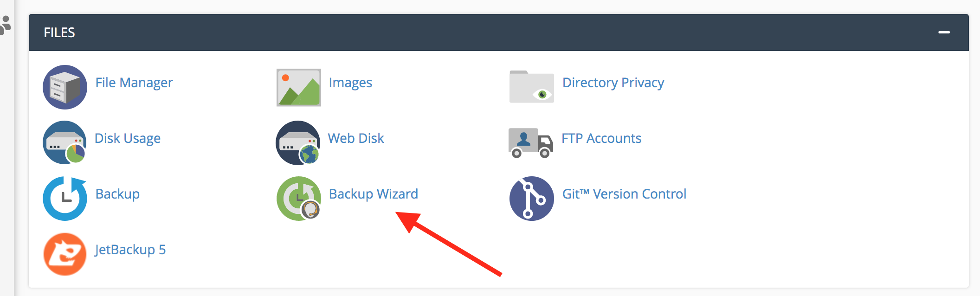Click the FTP Accounts text link

pyautogui.click(x=601, y=138)
